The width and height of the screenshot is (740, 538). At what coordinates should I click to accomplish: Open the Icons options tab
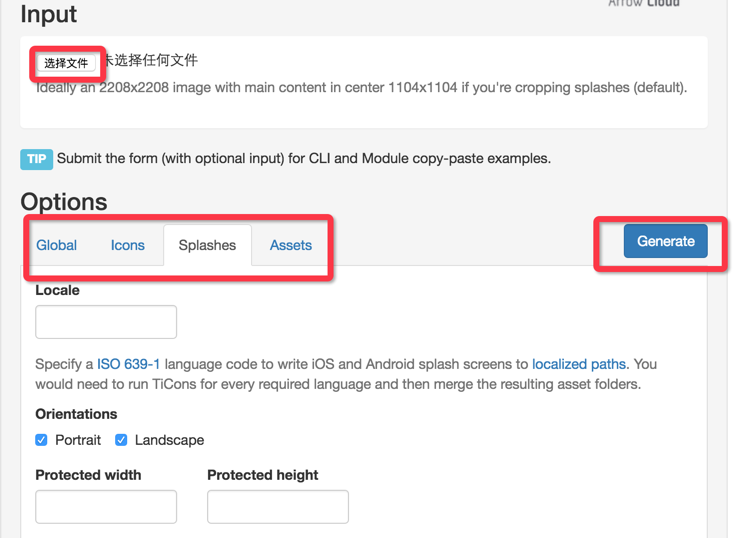click(128, 245)
